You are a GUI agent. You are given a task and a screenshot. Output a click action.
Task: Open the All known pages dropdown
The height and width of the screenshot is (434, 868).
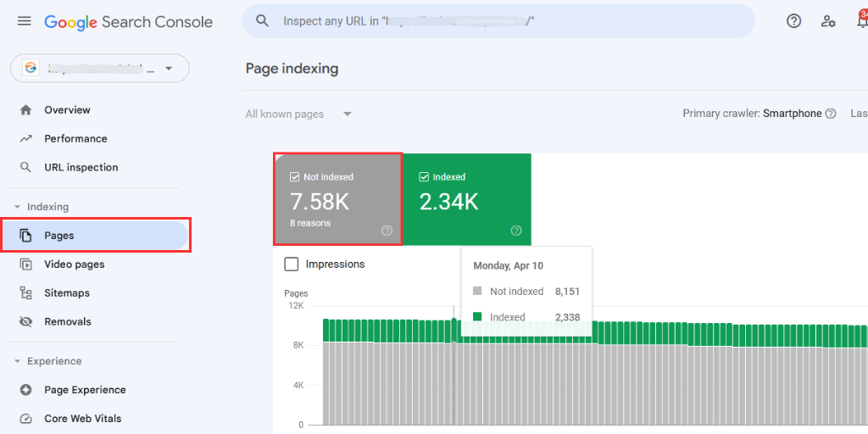[299, 114]
